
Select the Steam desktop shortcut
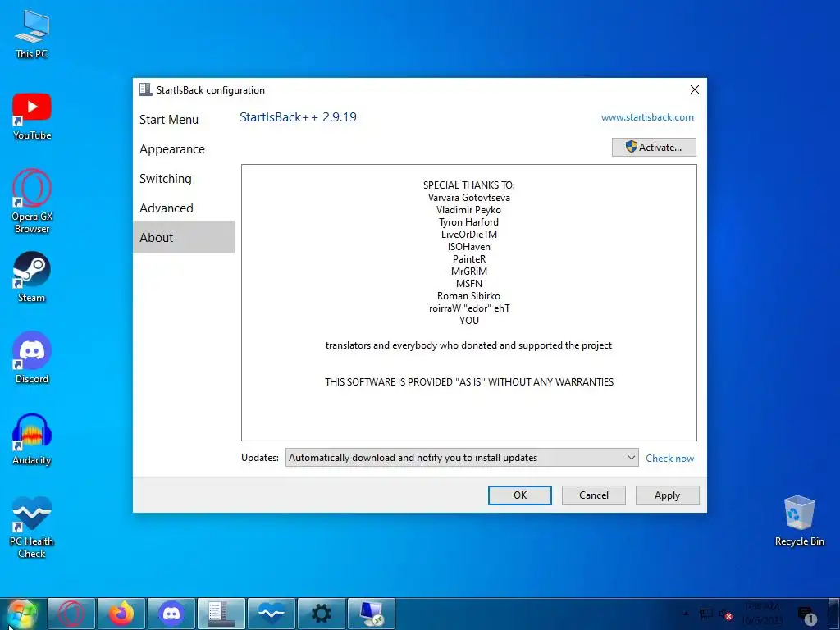[x=32, y=277]
